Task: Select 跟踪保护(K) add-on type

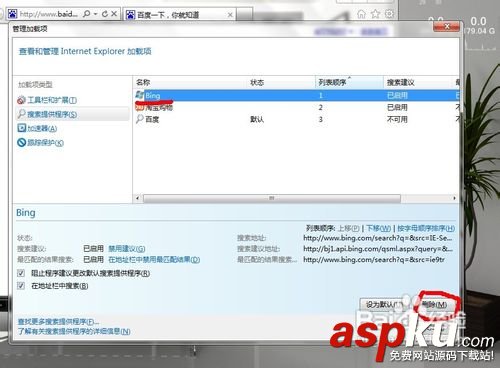Action: tap(41, 143)
